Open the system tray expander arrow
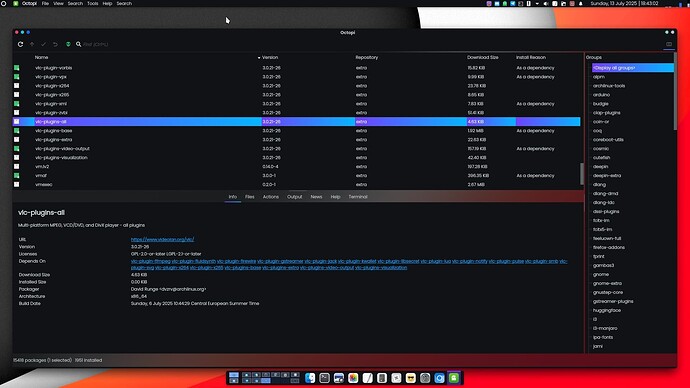 click(x=537, y=4)
